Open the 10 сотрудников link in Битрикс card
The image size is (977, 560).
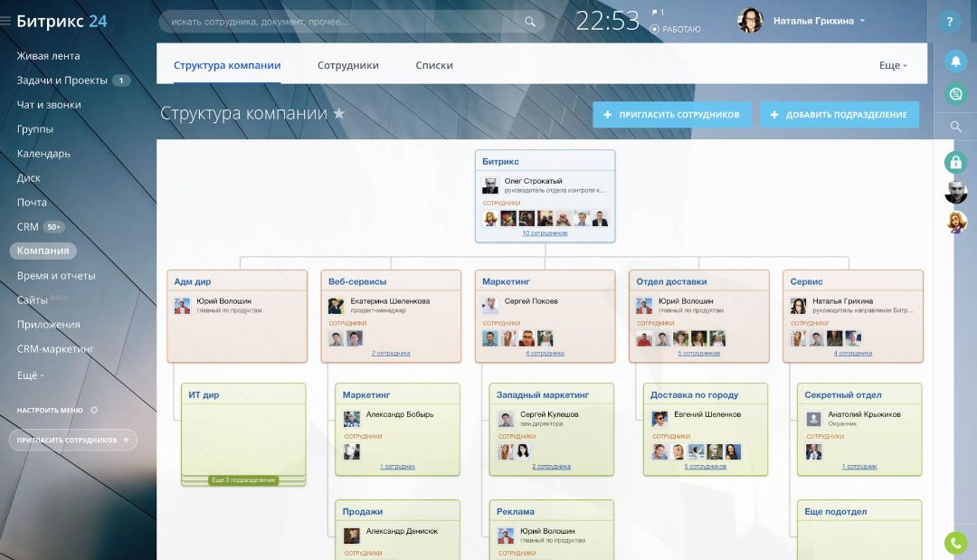pos(545,233)
